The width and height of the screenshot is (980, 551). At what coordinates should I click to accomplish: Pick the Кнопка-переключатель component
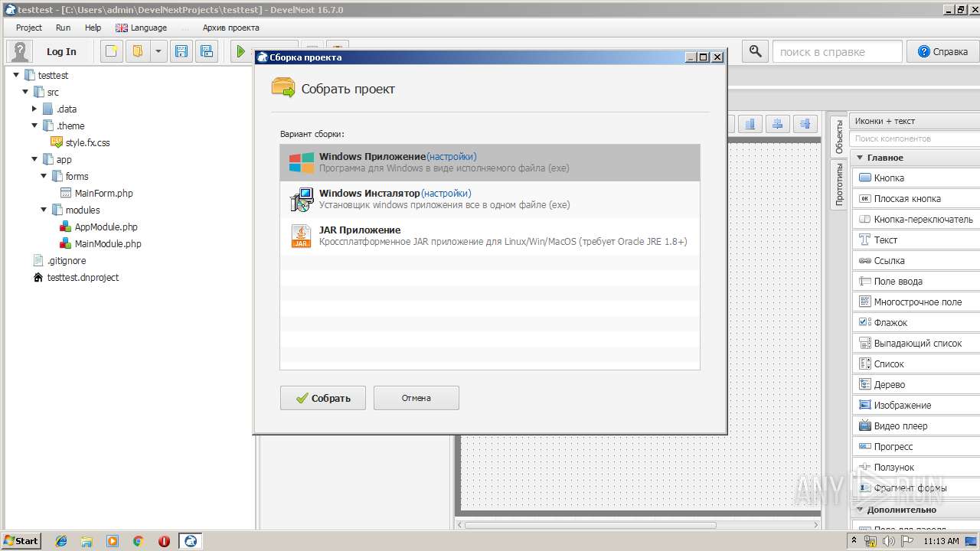pyautogui.click(x=916, y=219)
